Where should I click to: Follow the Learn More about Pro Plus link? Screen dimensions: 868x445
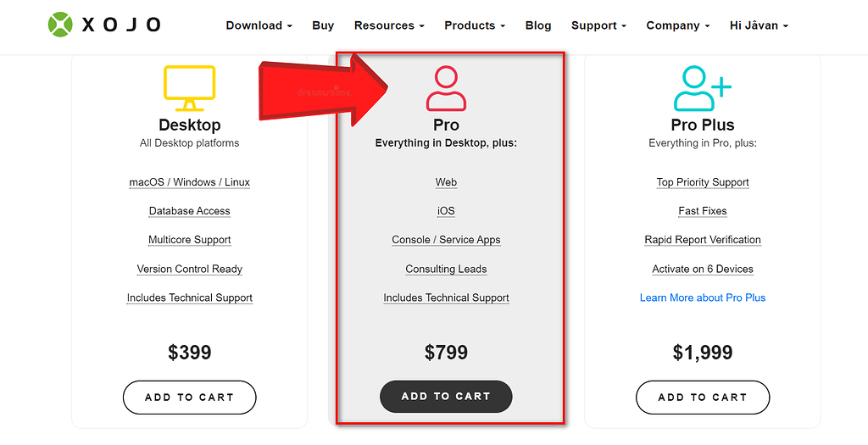click(703, 298)
